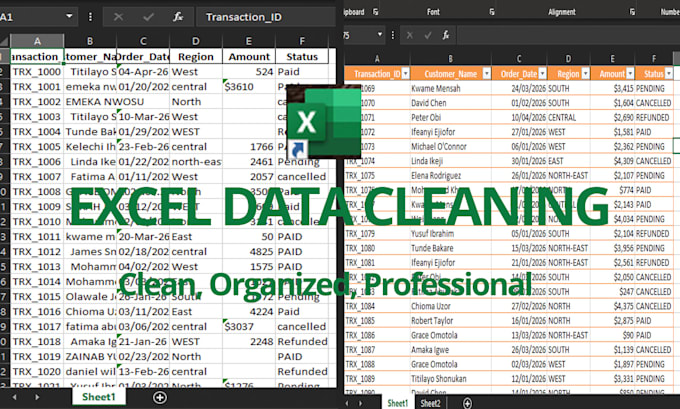Switch to the Sheet2 tab
The height and width of the screenshot is (409, 680).
coord(430,403)
